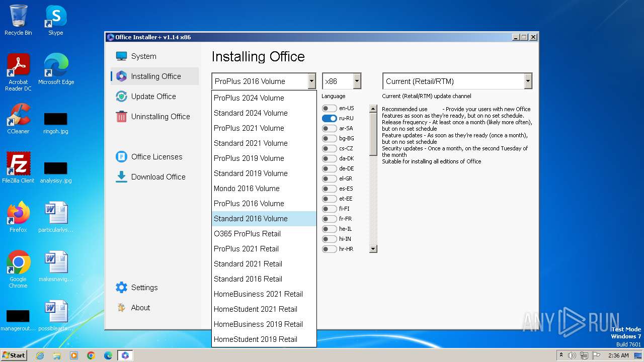
Task: Click language list scroll down arrow
Action: 373,249
